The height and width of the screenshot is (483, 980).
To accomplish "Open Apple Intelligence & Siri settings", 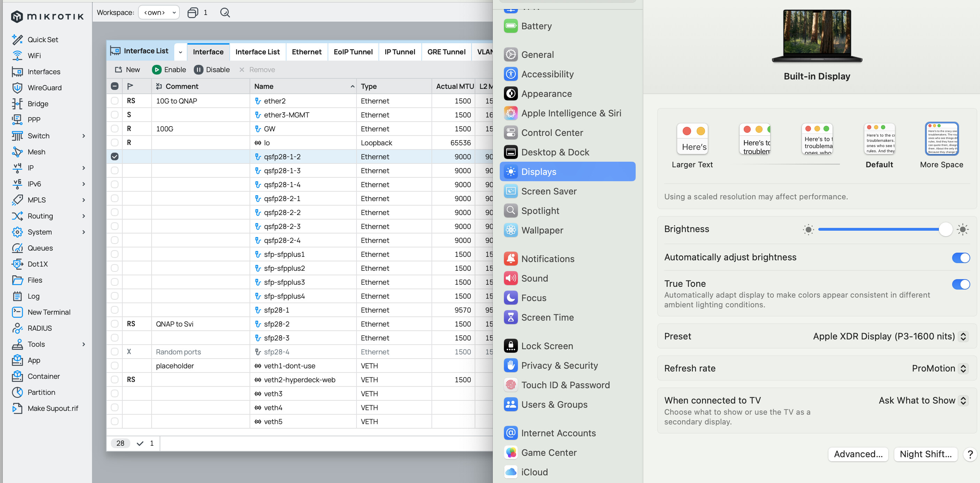I will click(562, 113).
